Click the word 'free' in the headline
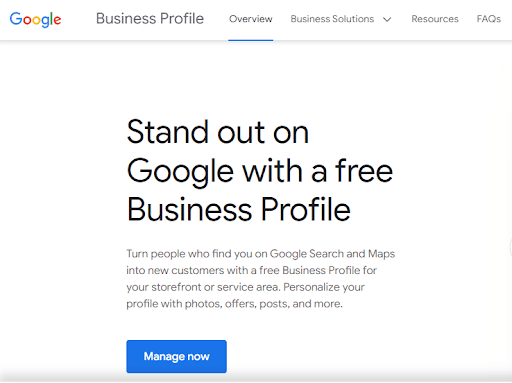512x383 pixels. 364,171
